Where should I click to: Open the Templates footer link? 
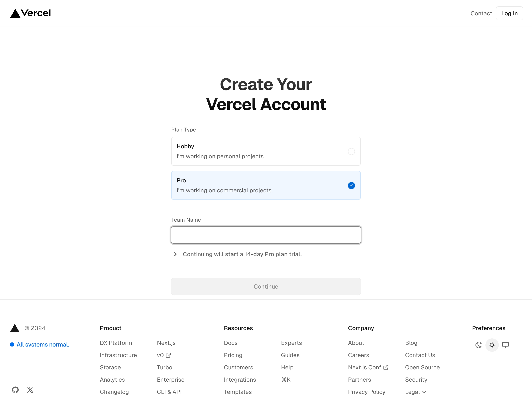tap(238, 392)
